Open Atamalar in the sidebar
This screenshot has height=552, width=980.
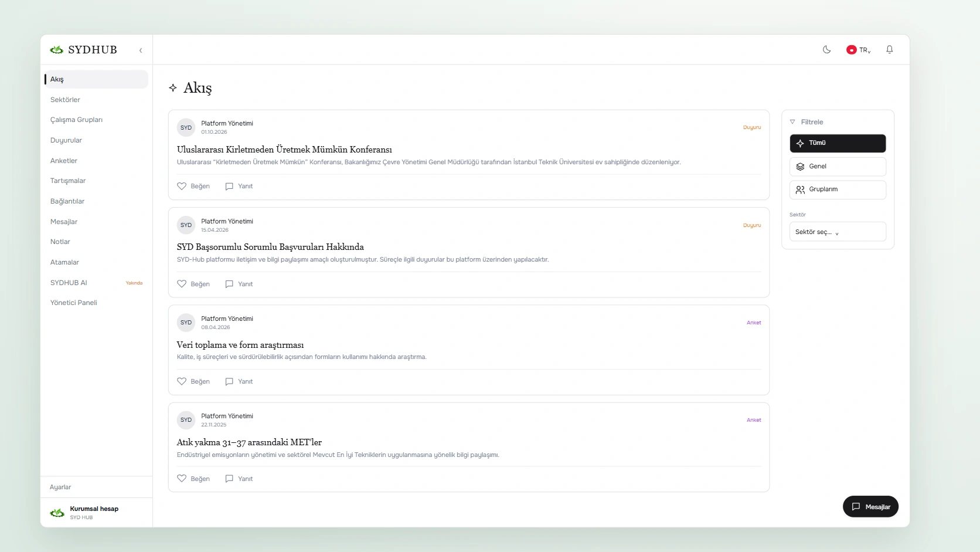point(96,262)
